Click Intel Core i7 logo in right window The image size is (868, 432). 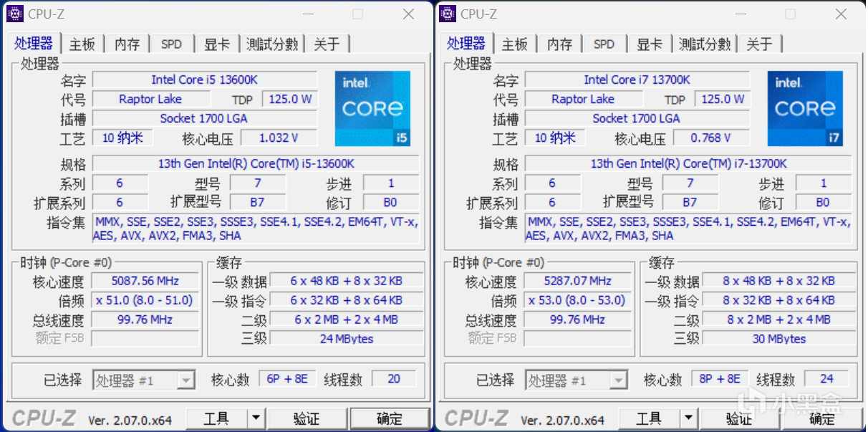(x=805, y=108)
